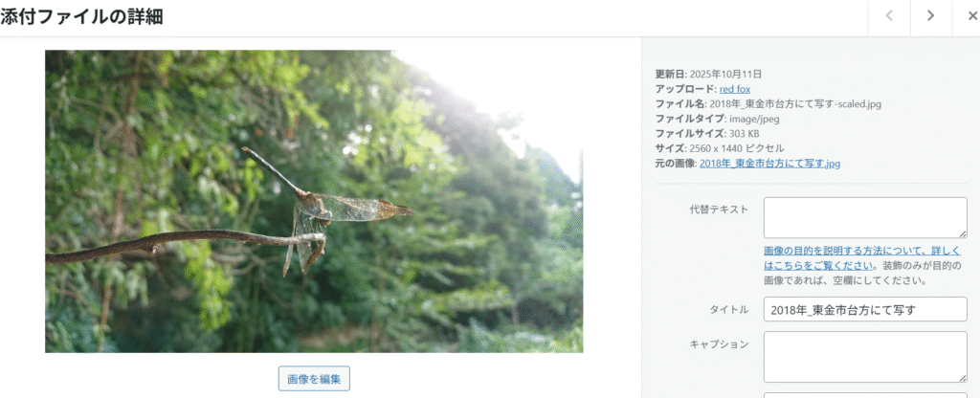
Task: Click the partially visible field below キャプション
Action: 865,395
